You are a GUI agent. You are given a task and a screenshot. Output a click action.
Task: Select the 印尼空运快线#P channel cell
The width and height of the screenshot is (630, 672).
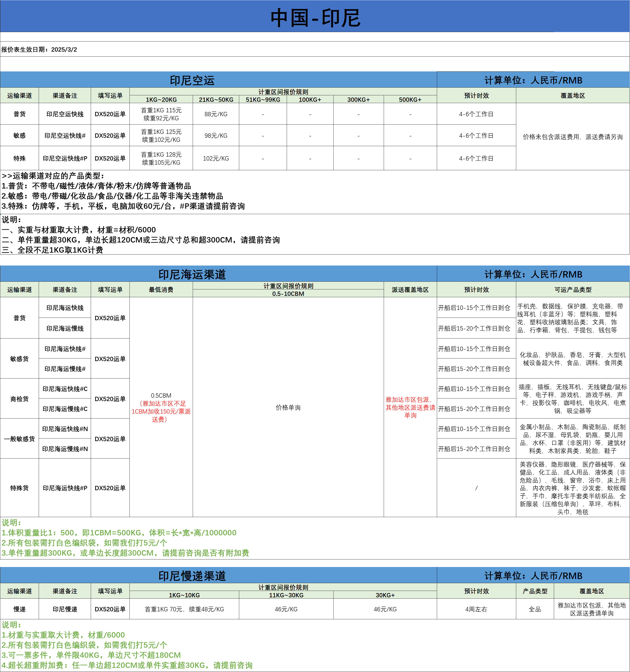tap(65, 158)
